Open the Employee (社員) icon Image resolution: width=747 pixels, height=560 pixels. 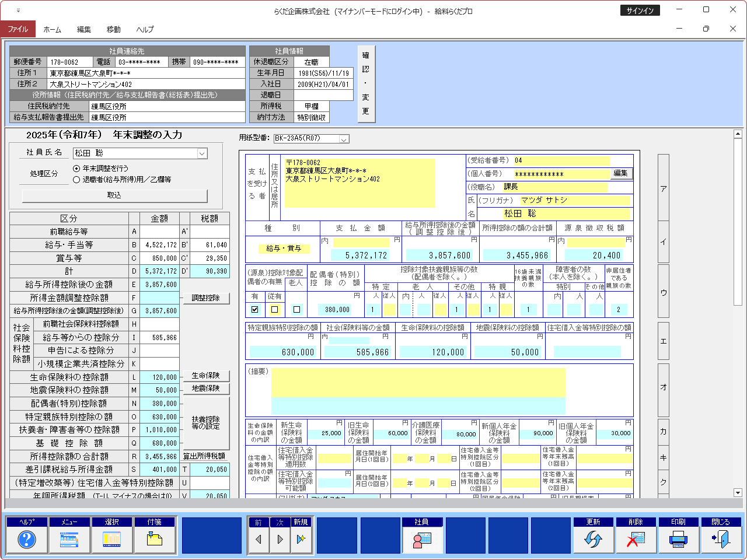tap(422, 540)
